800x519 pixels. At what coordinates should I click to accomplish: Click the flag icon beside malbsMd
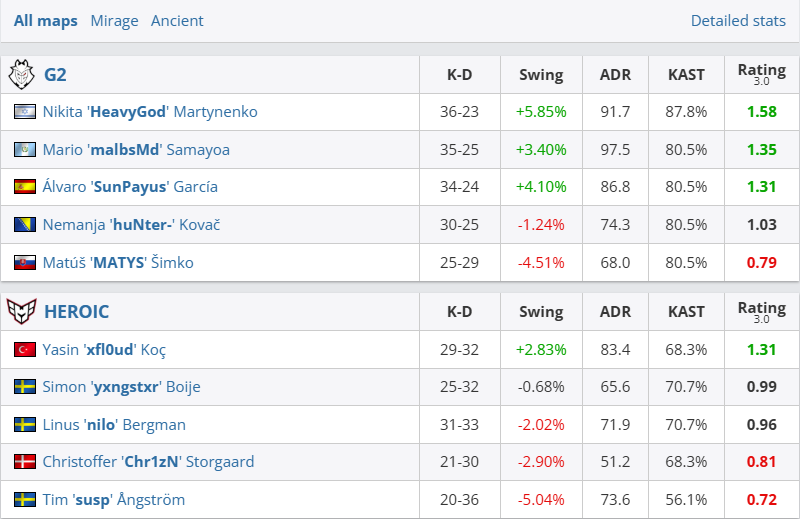coord(25,150)
